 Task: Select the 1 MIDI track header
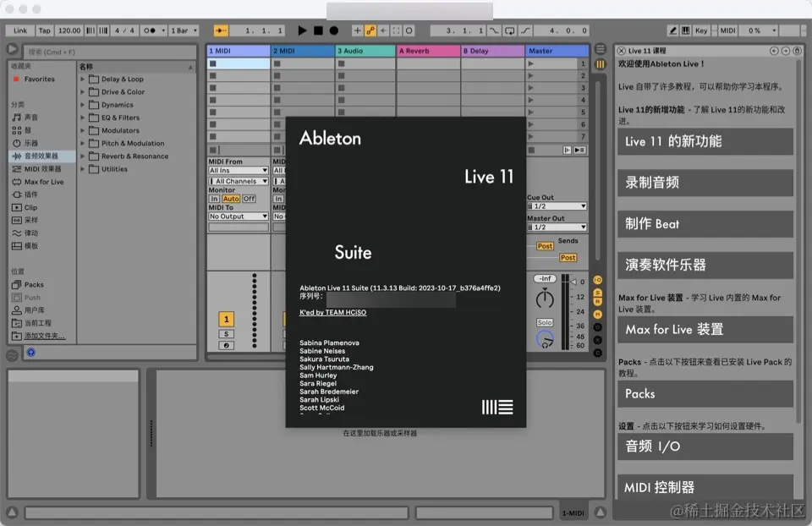[x=239, y=51]
